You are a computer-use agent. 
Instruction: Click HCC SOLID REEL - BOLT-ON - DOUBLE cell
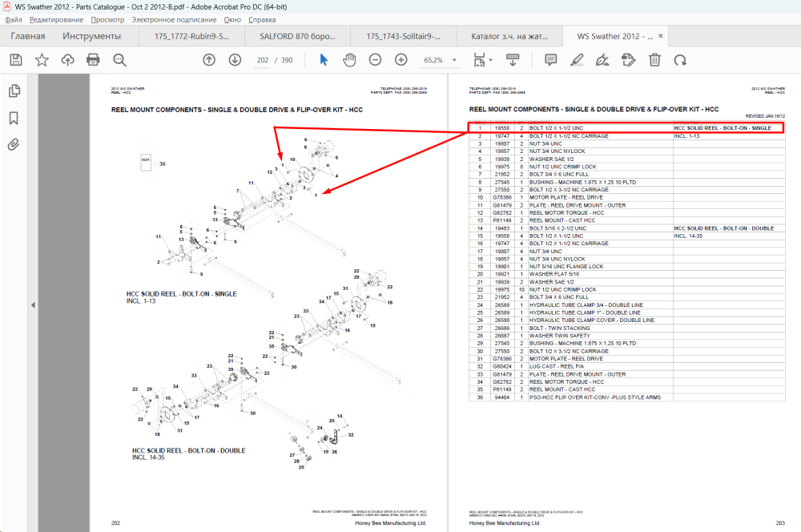point(723,228)
